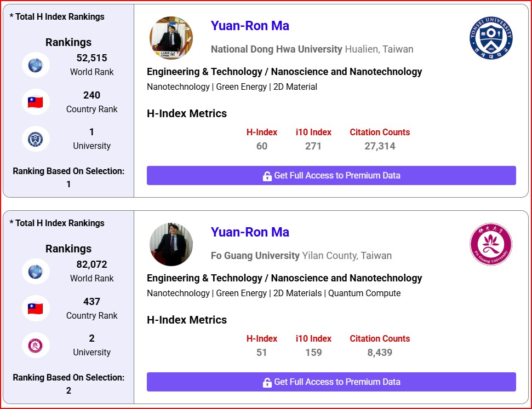Screen dimensions: 532x409
Task: Click the unlock icon in first premium button
Action: click(267, 176)
